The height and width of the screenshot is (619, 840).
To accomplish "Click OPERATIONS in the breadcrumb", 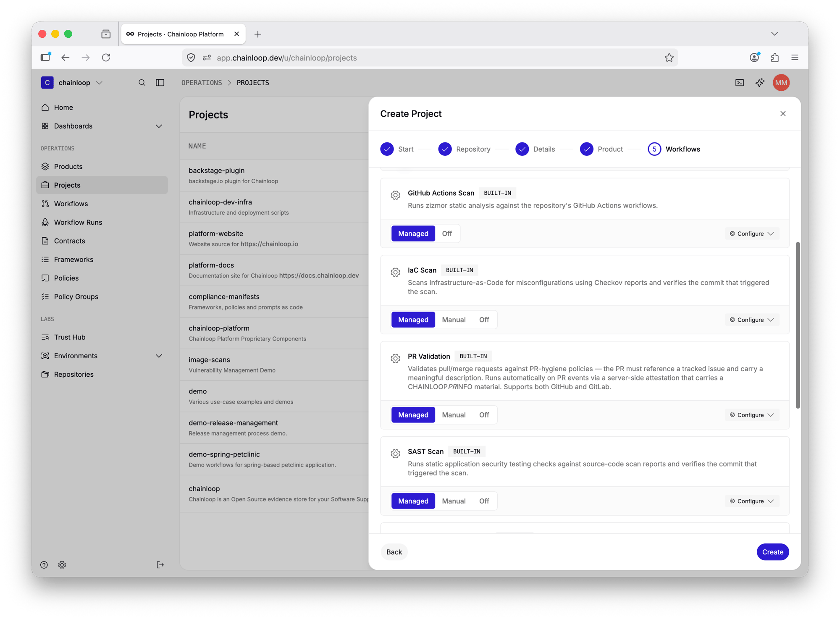I will [202, 83].
